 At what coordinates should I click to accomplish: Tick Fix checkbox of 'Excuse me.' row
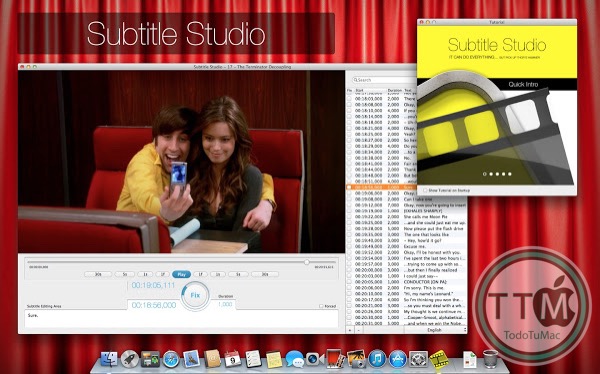click(x=349, y=247)
